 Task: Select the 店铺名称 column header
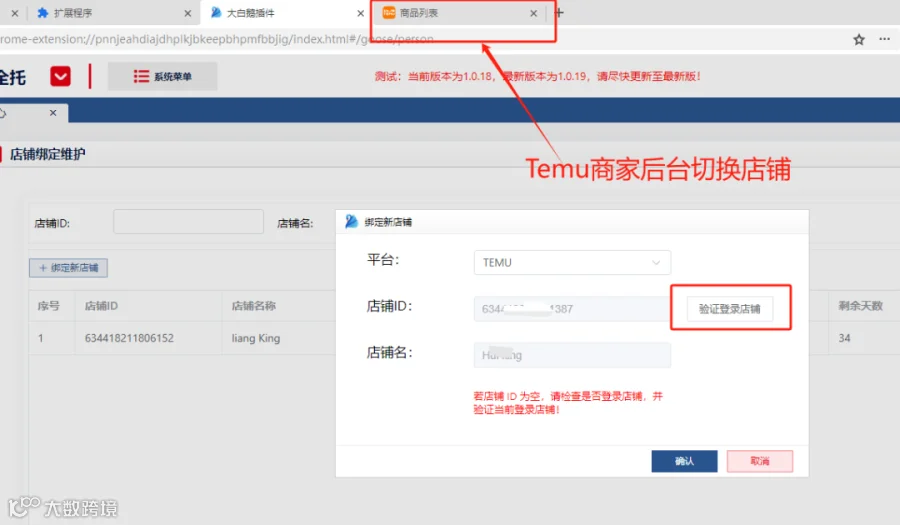coord(254,306)
